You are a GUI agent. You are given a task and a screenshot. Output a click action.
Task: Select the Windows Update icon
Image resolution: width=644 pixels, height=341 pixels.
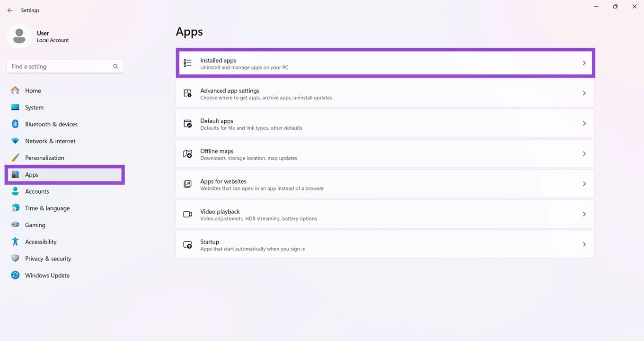(15, 275)
